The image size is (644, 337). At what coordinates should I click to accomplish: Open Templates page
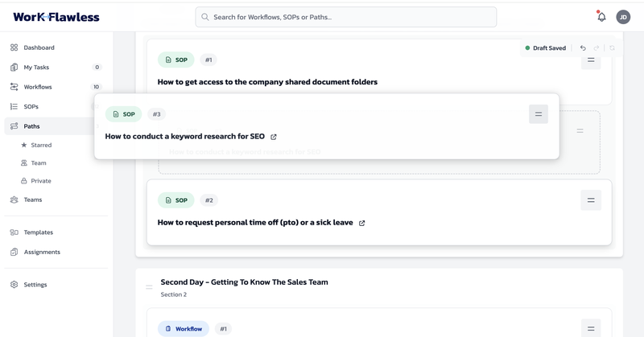tap(39, 232)
